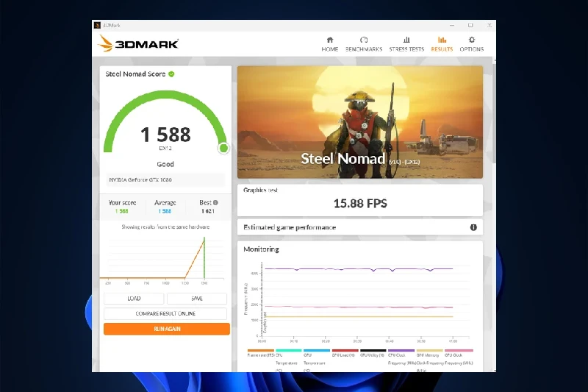Toggle Frame rate (FPS) legend swatch
Image resolution: width=588 pixels, height=392 pixels.
[x=261, y=350]
